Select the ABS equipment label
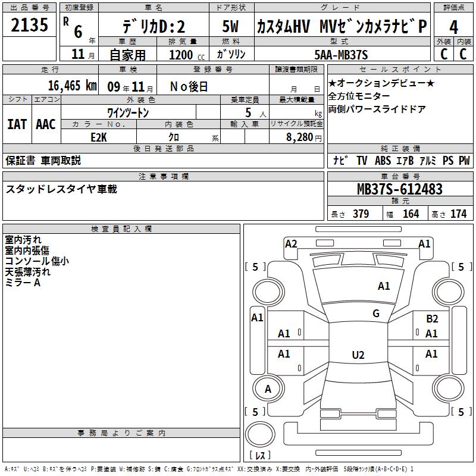Viewport: 476px width, 476px height. point(383,160)
